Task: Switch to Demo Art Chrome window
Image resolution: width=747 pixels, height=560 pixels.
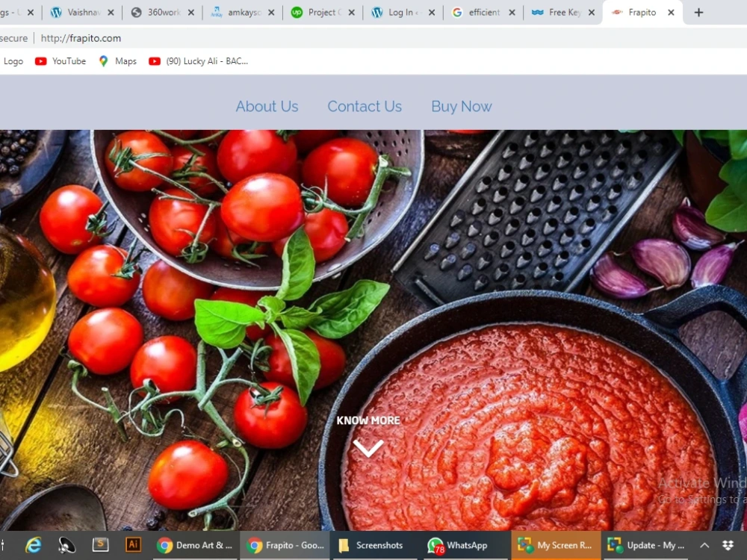Action: (195, 545)
